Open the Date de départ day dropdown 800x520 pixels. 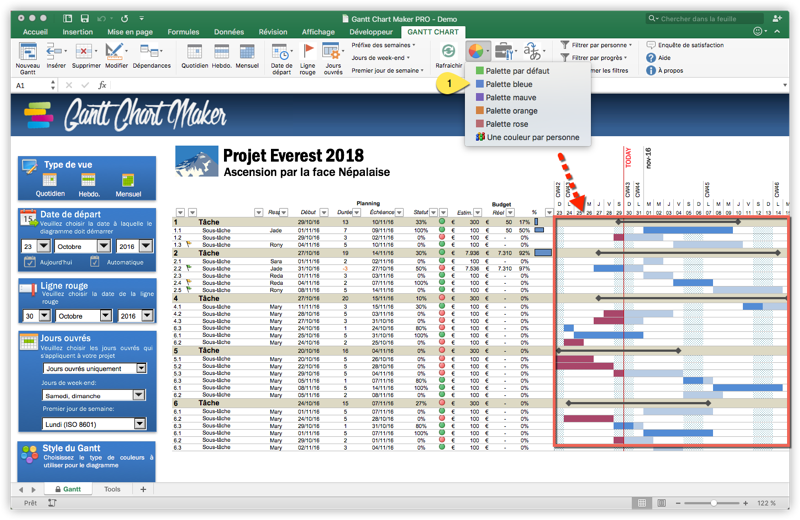tap(44, 246)
